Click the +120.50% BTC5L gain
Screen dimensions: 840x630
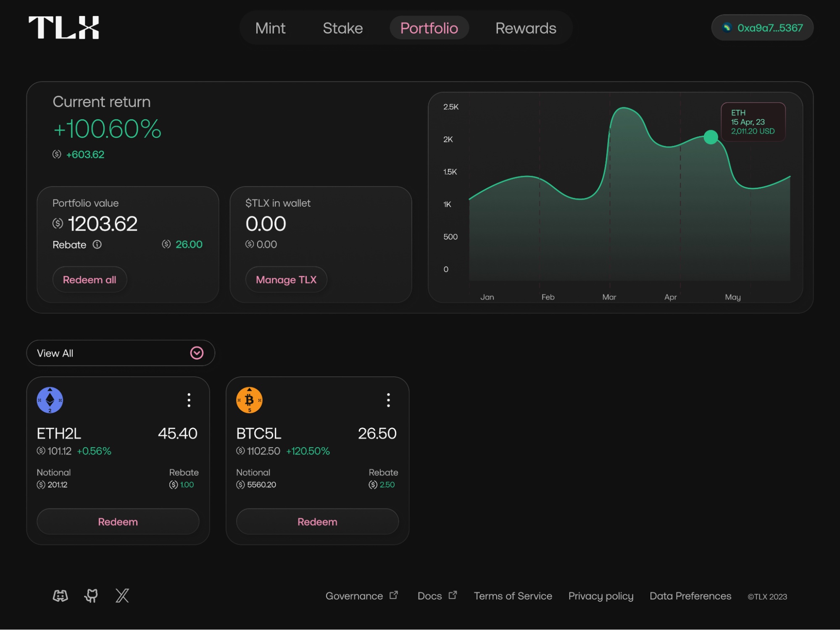coord(308,451)
